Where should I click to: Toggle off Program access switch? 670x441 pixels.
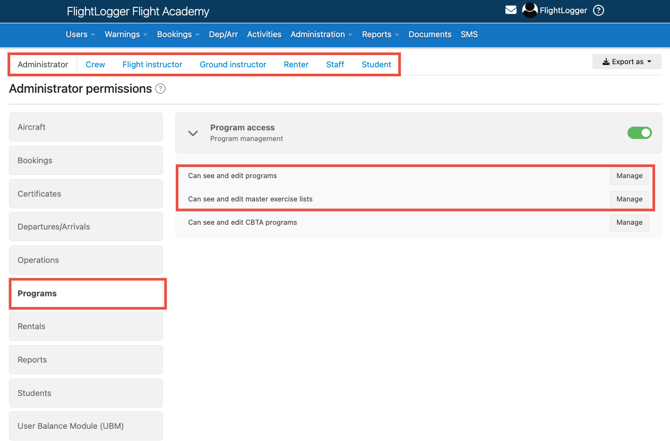[x=639, y=133]
